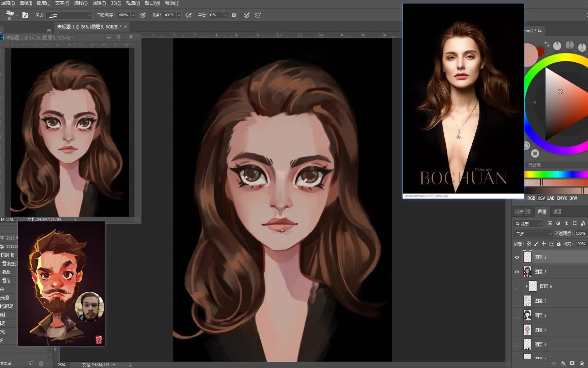Select the LAB color mode button
The width and height of the screenshot is (588, 368).
coord(551,198)
